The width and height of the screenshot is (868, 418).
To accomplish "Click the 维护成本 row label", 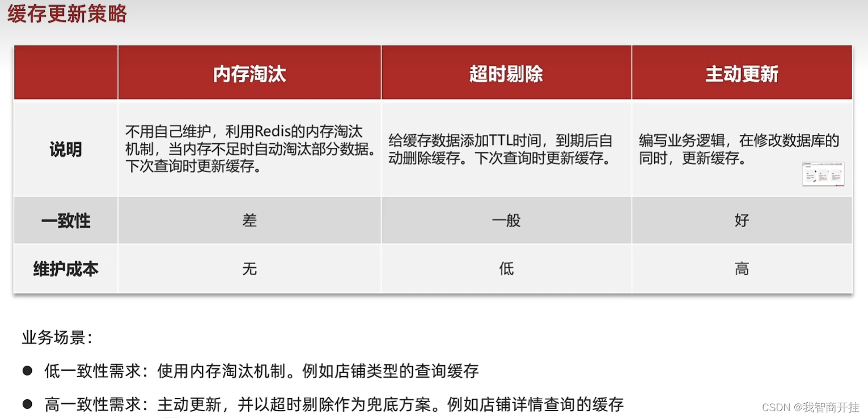I will point(66,268).
